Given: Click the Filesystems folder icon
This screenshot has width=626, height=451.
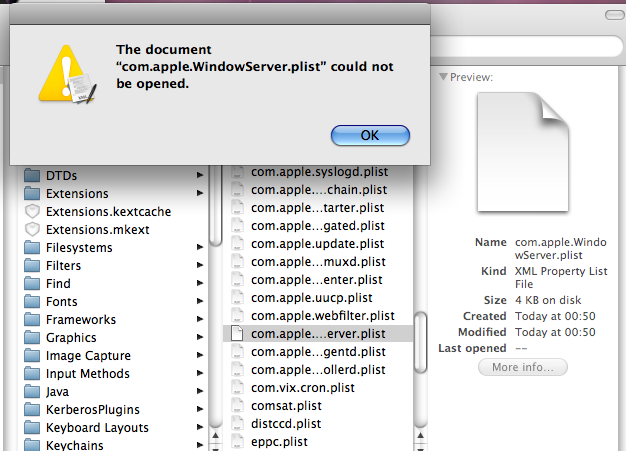Looking at the screenshot, I should pyautogui.click(x=32, y=247).
